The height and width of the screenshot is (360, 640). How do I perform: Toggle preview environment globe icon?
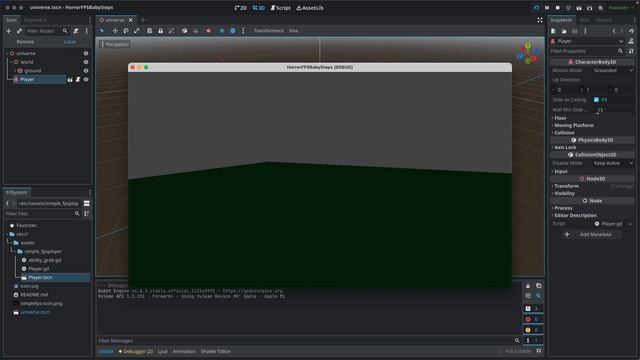(x=232, y=31)
